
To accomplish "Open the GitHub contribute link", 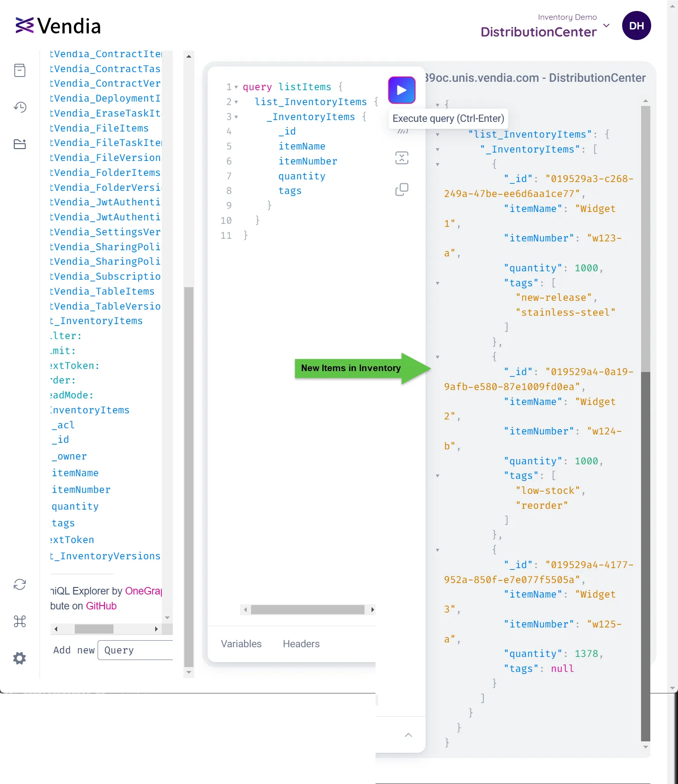I will click(x=101, y=606).
